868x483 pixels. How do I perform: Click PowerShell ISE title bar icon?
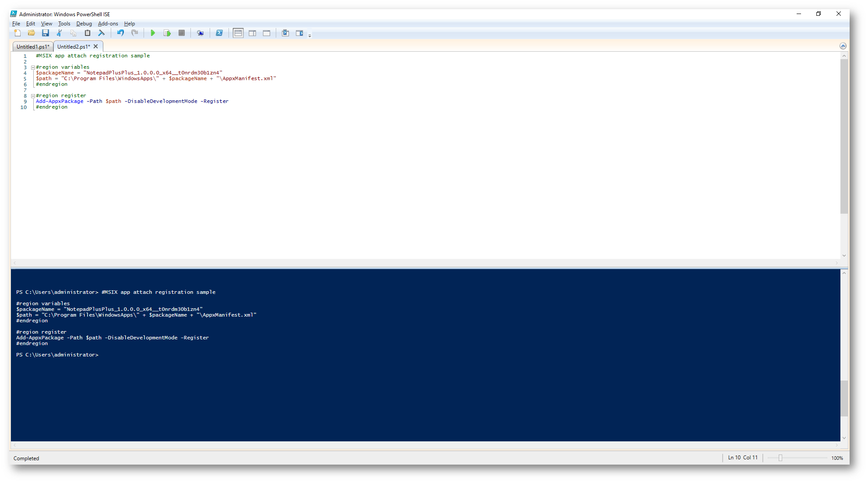pos(14,14)
